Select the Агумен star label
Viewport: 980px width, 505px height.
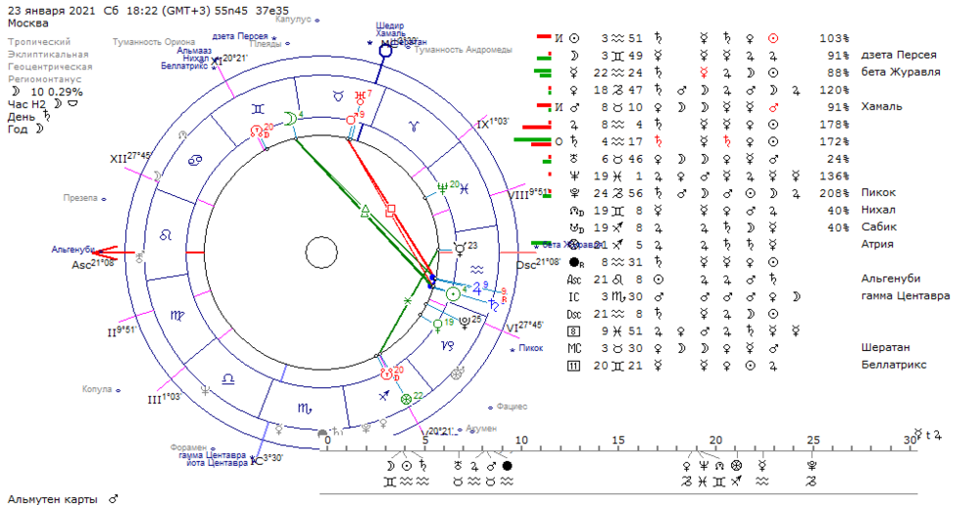pos(481,429)
